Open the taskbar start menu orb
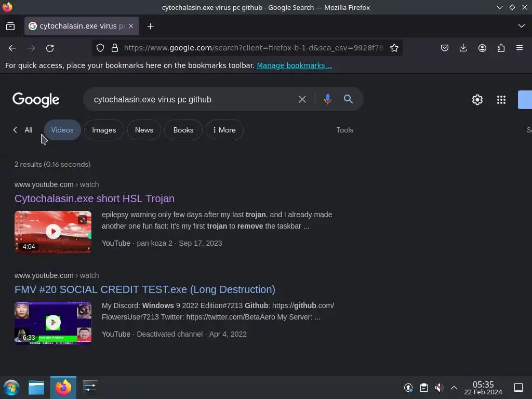Screen dimensions: 532x399 [x=11, y=388]
